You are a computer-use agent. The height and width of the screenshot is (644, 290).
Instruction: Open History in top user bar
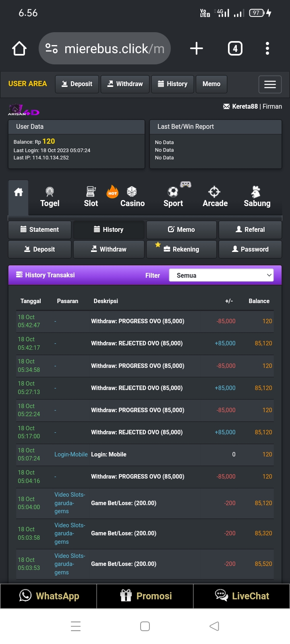(172, 84)
